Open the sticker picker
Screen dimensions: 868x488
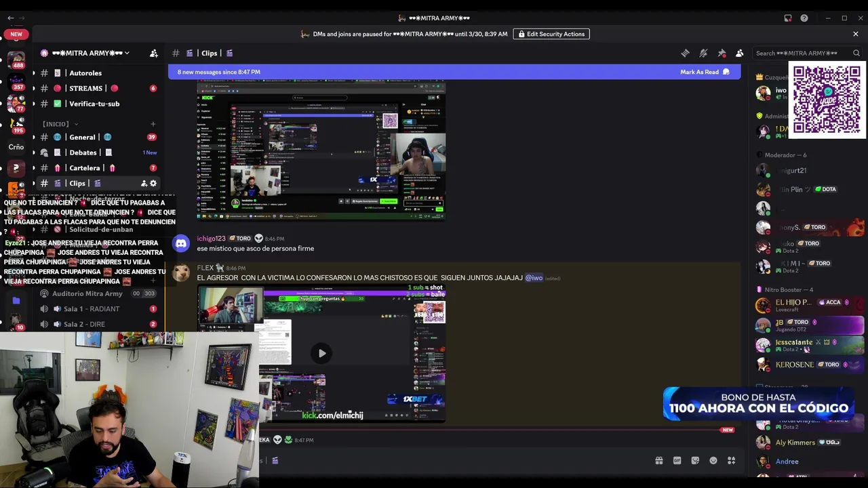tap(695, 461)
